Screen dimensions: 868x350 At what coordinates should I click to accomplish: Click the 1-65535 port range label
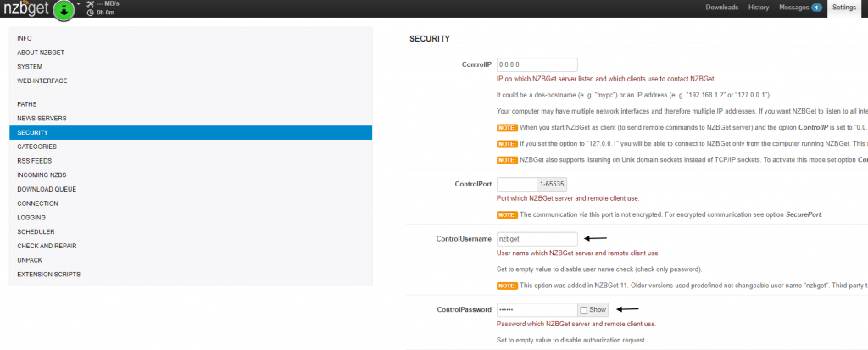pos(552,185)
